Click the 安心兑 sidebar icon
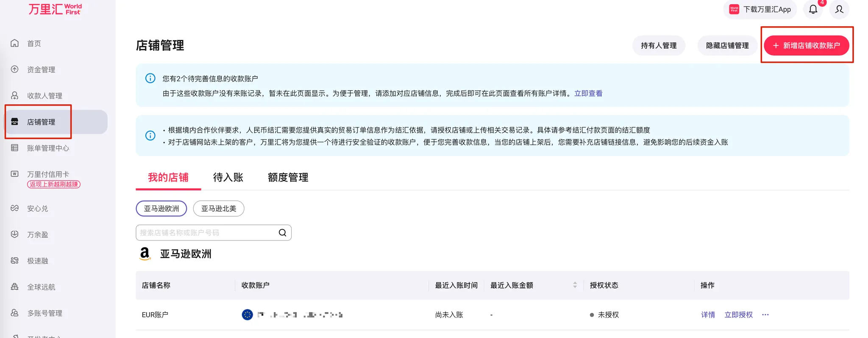The image size is (868, 338). click(15, 208)
